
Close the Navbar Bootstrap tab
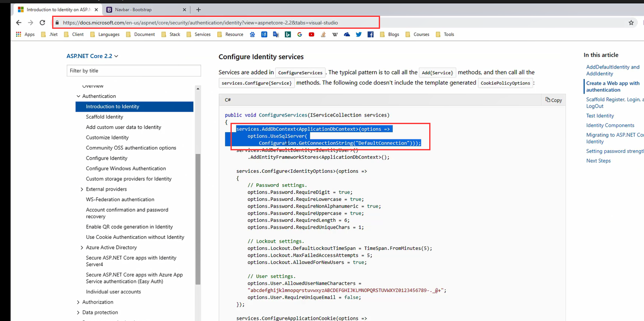[184, 9]
